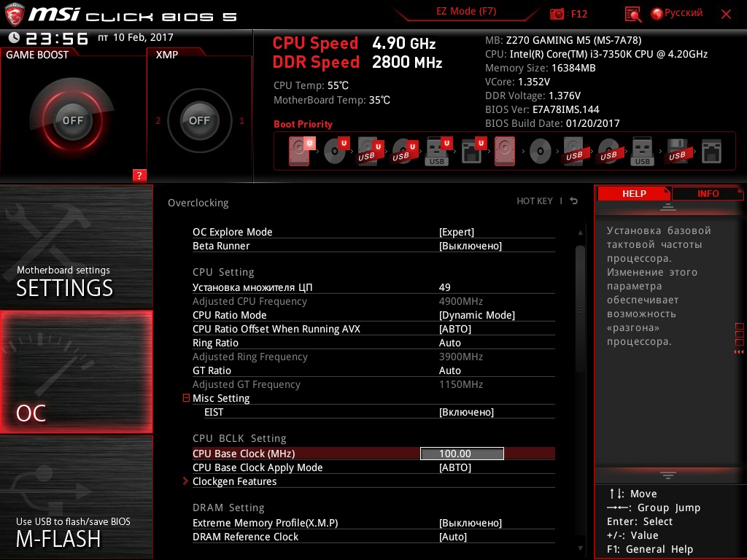Select XMP profile number 2
The image size is (747, 560).
[158, 120]
